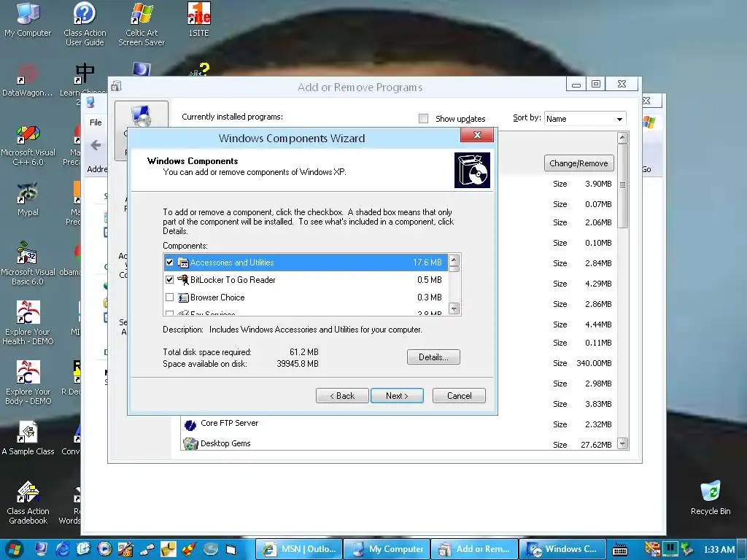Switch to MSN Outlook taskbar button
Screen dimensions: 747x560
point(299,549)
